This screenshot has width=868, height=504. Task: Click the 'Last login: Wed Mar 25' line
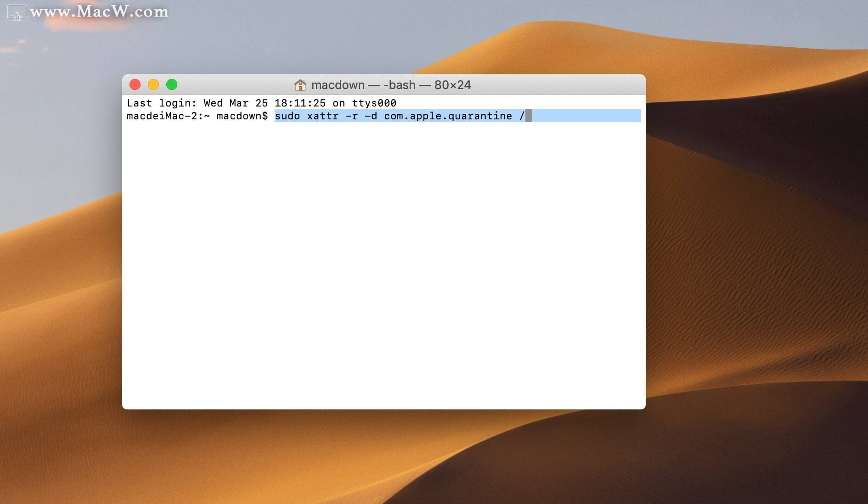tap(262, 103)
